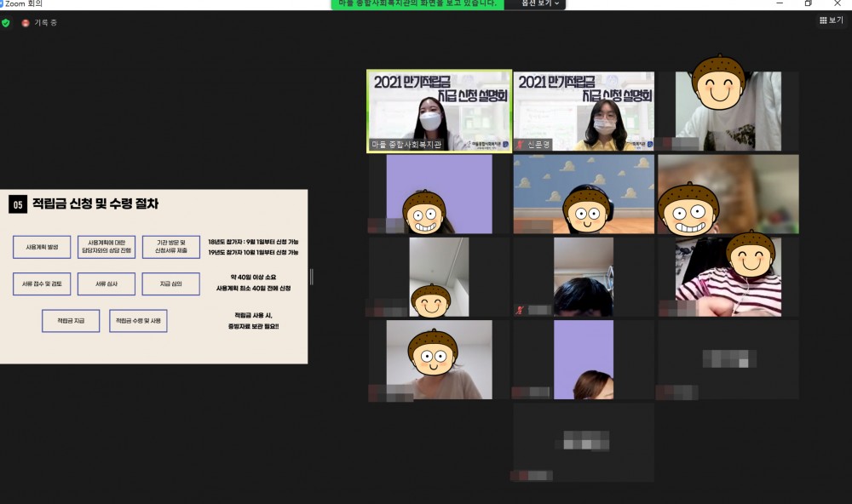Click the grid icon beside 보기
The height and width of the screenshot is (504, 852).
coord(823,20)
